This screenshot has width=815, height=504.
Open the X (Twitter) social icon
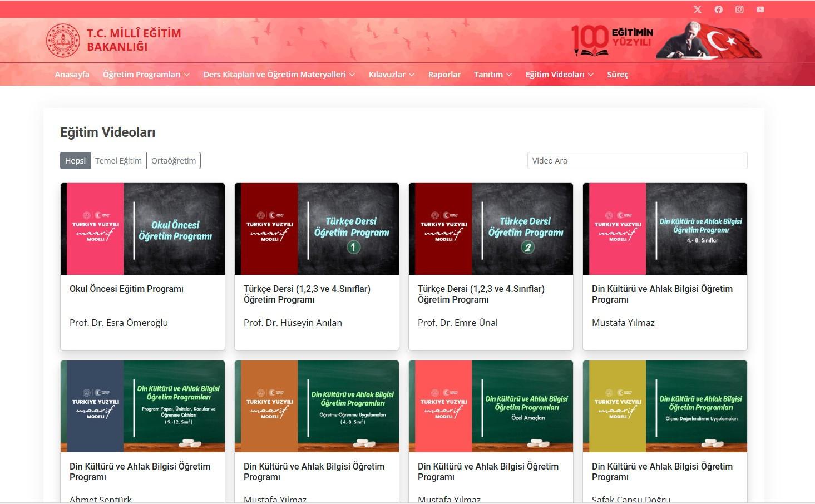tap(698, 9)
